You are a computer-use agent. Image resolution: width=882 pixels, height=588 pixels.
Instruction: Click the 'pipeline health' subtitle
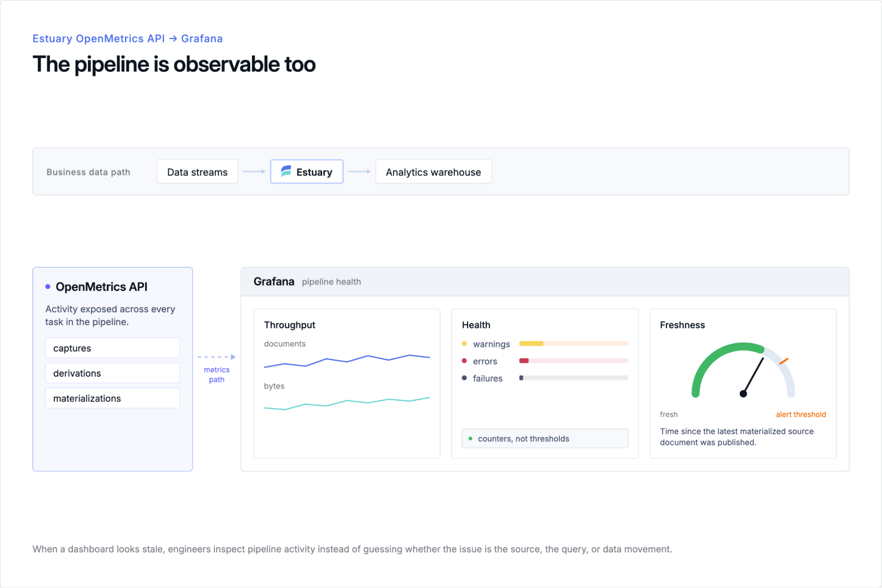331,282
